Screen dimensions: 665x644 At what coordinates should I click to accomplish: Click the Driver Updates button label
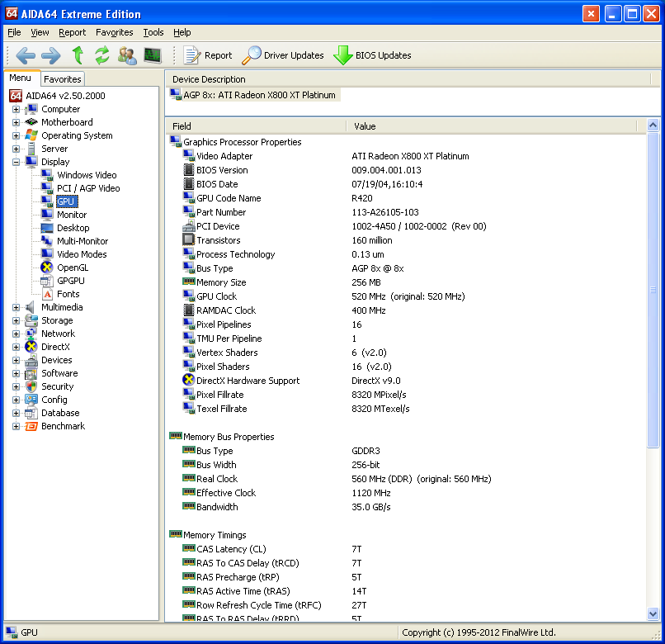pyautogui.click(x=294, y=55)
